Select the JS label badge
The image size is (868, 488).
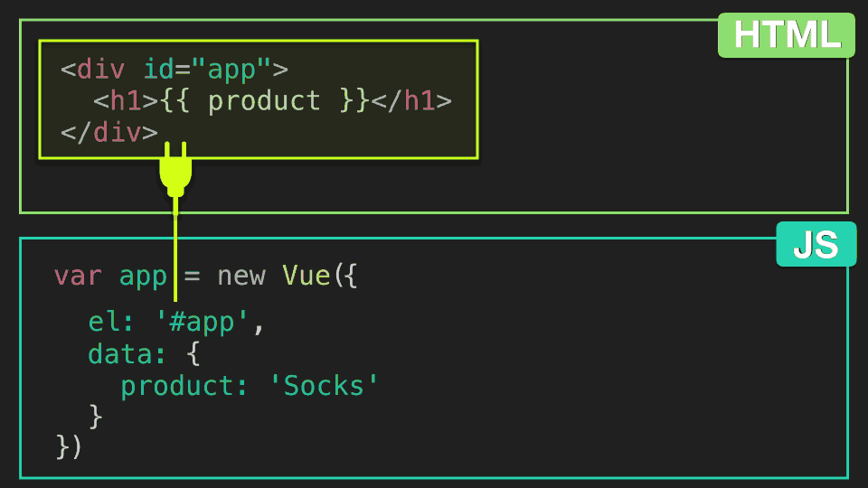coord(816,245)
